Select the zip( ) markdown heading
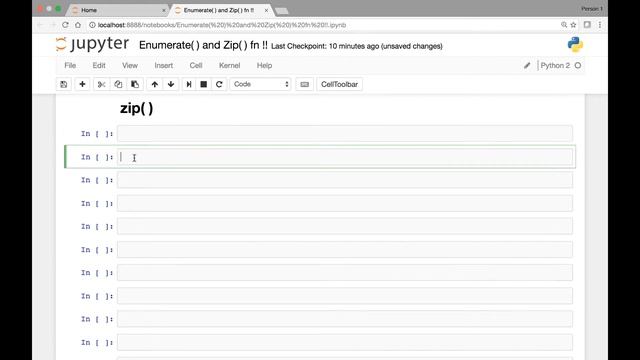 (x=136, y=109)
